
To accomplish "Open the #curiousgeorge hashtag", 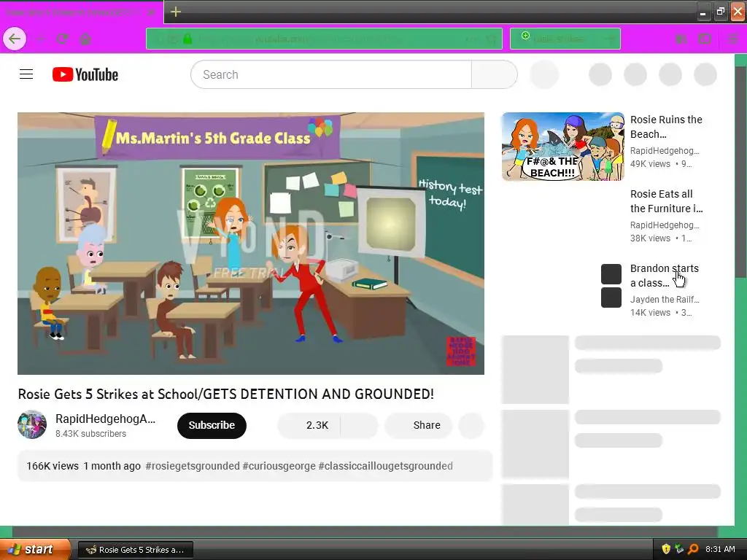I will 279,466.
